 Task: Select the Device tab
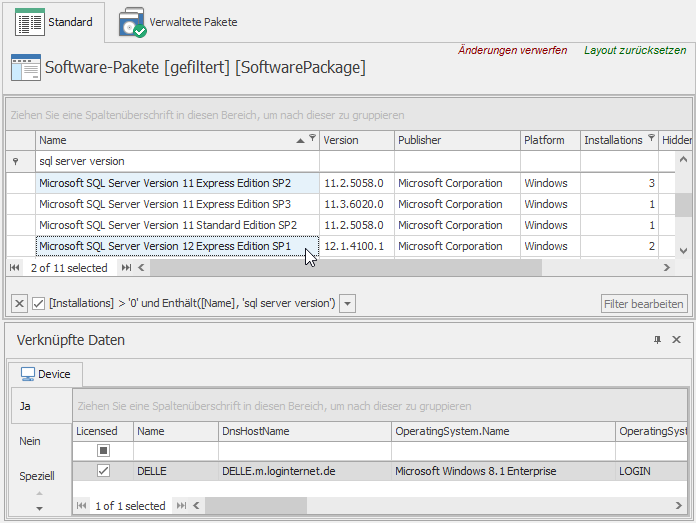[x=45, y=374]
